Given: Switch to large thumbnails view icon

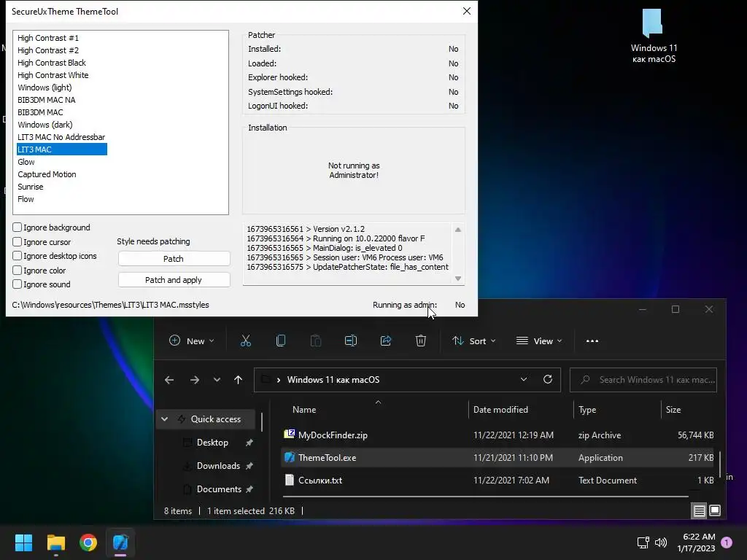Looking at the screenshot, I should coord(715,510).
